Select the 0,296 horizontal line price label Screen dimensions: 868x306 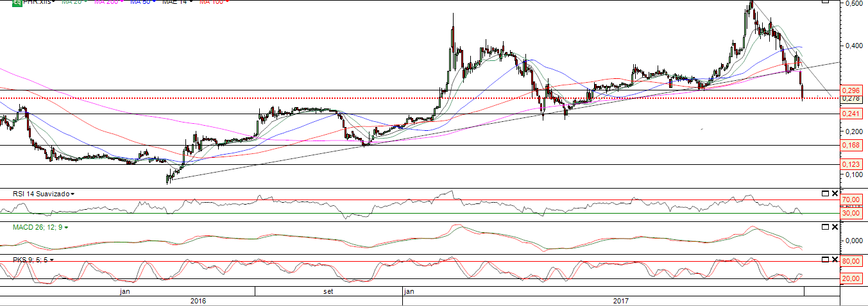851,90
